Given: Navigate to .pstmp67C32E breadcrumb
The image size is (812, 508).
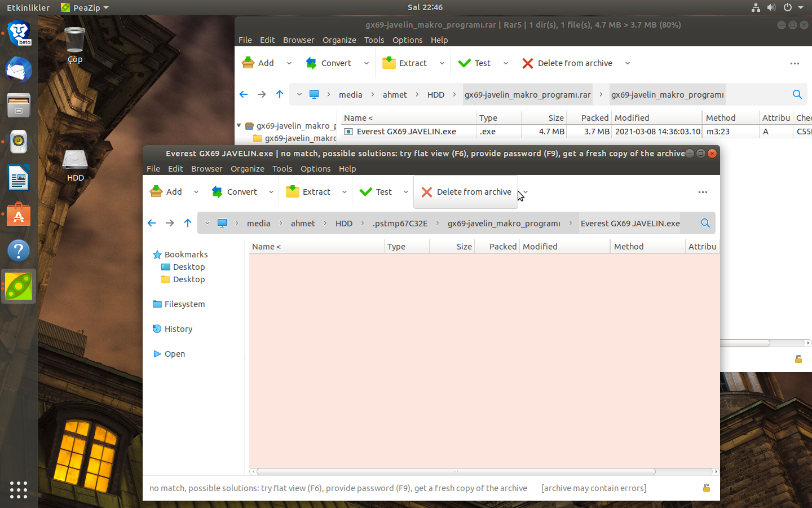Looking at the screenshot, I should pyautogui.click(x=400, y=224).
